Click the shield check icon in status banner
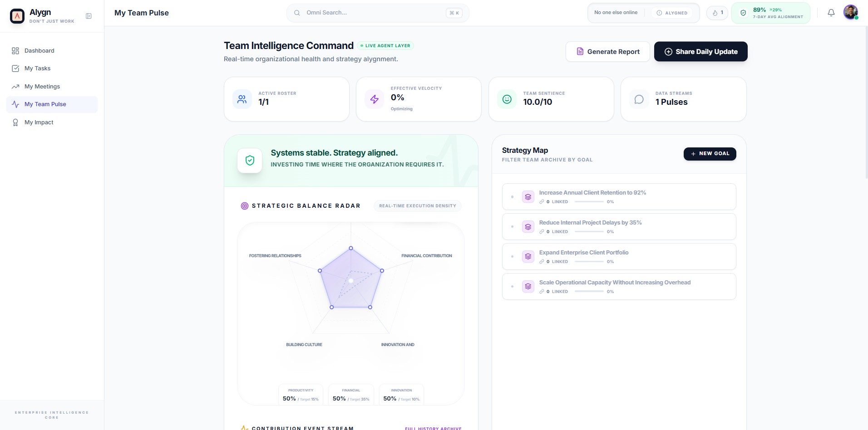 click(250, 160)
